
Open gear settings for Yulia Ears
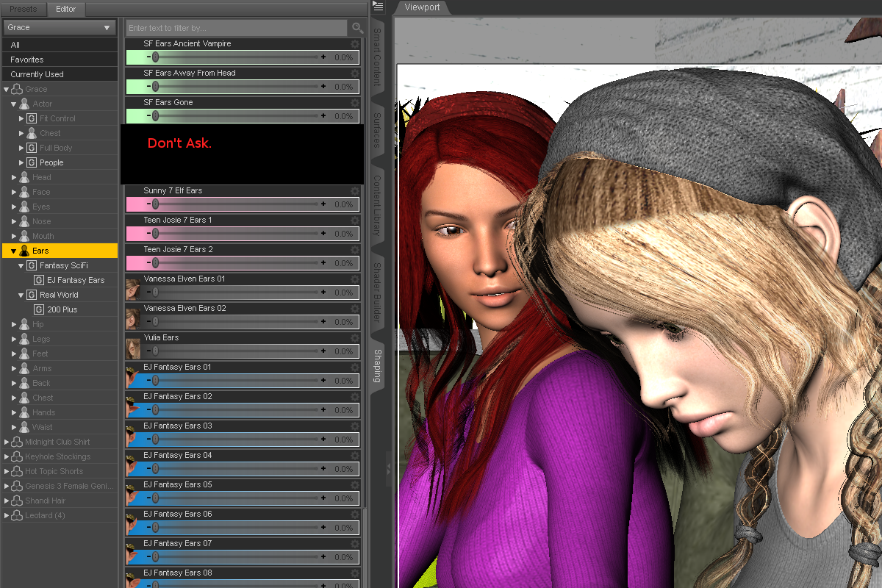pyautogui.click(x=355, y=338)
